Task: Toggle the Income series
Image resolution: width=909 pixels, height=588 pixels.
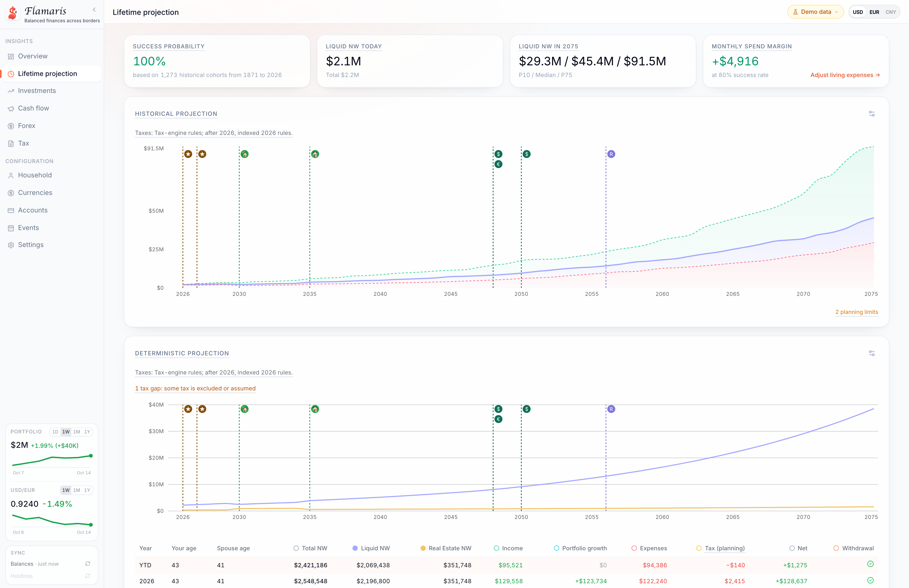Action: [x=508, y=548]
